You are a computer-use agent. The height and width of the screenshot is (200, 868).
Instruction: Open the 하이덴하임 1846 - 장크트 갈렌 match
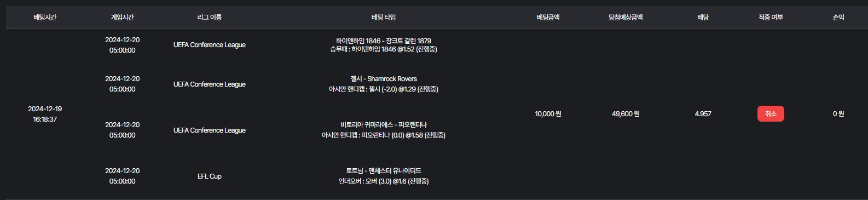(x=383, y=41)
